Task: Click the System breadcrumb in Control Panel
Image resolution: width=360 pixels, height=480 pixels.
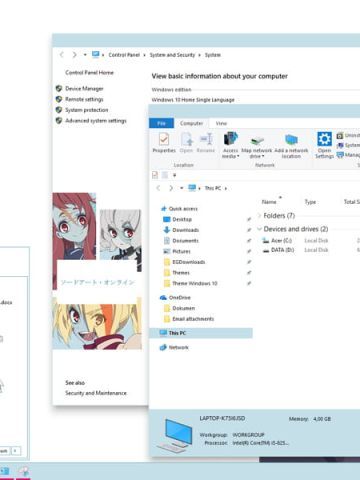Action: click(x=213, y=55)
